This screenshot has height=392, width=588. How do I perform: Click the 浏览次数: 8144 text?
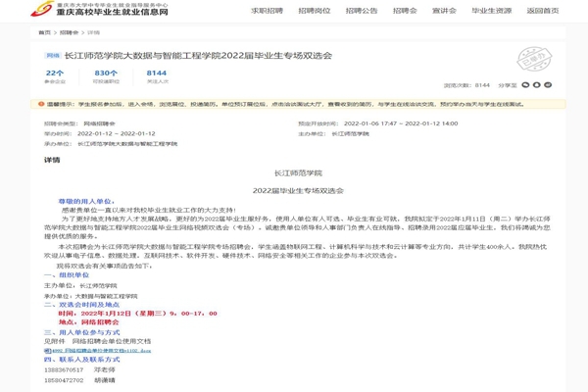466,85
